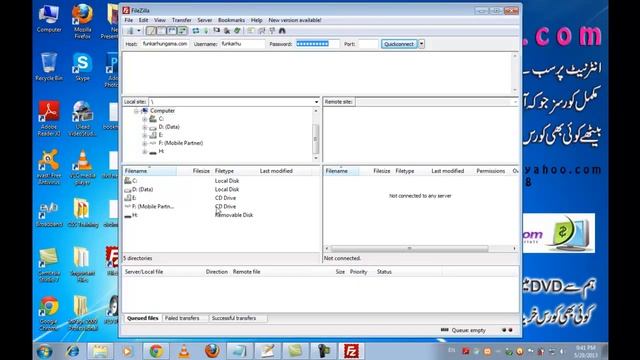This screenshot has height=360, width=640.
Task: Open the View menu
Action: tap(160, 20)
